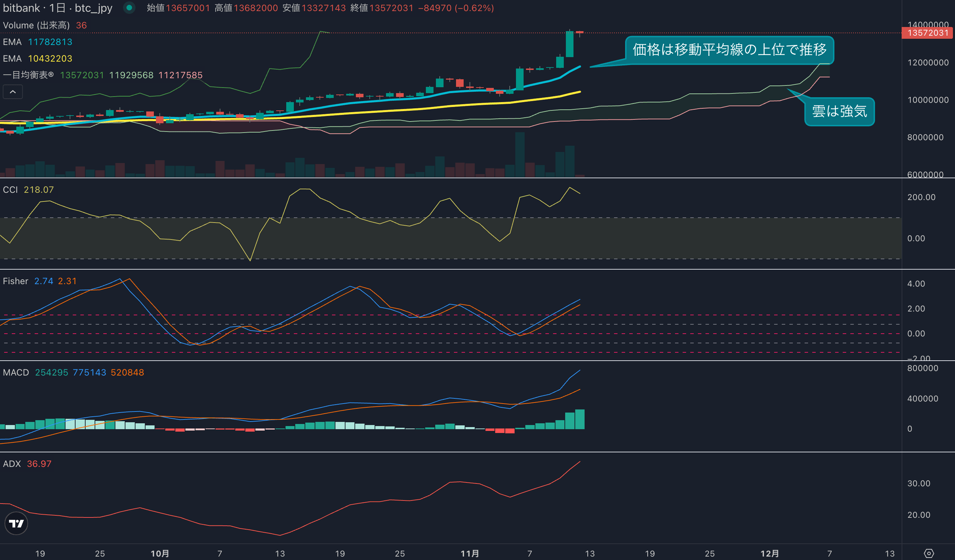The image size is (955, 560).
Task: Select the CCI indicator label
Action: 10,190
